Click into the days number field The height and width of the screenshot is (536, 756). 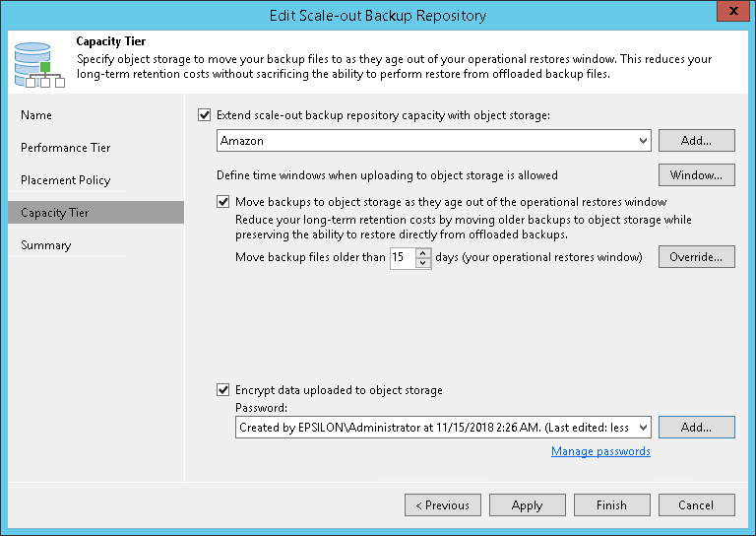(403, 258)
